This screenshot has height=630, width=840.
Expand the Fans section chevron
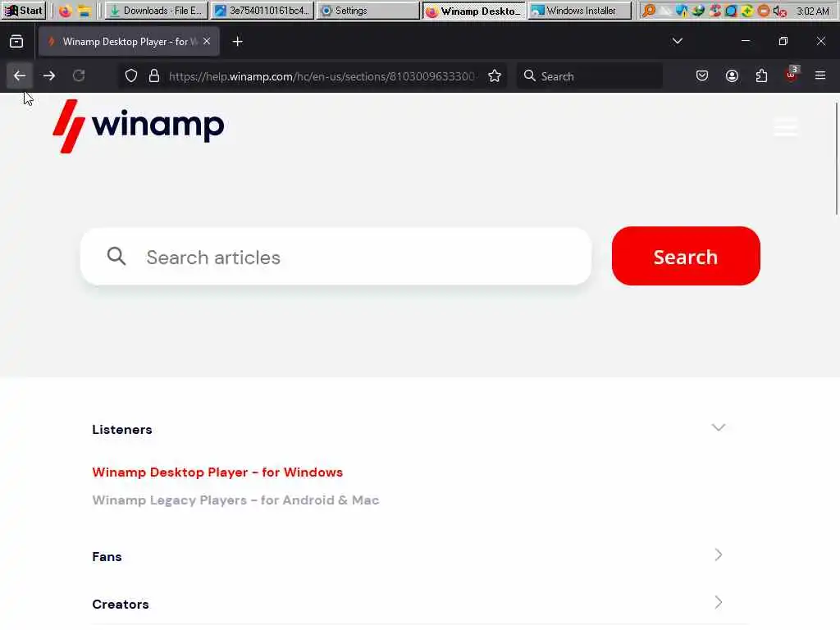[719, 555]
